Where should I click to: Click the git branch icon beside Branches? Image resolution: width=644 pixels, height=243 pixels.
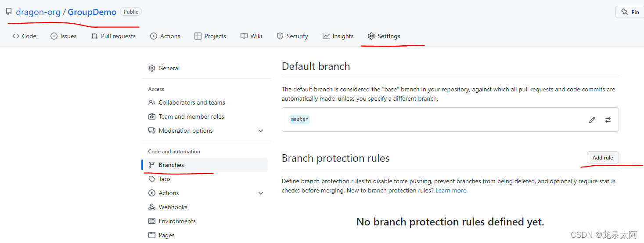[x=152, y=165]
